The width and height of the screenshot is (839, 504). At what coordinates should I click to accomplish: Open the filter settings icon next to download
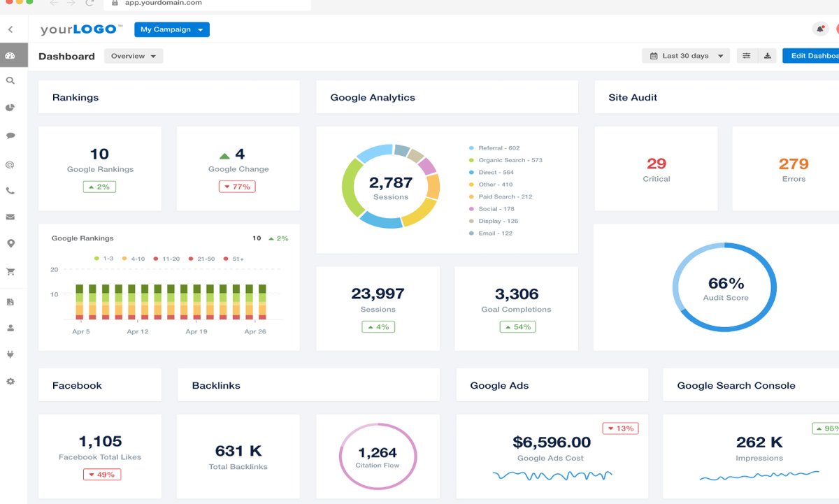point(747,55)
